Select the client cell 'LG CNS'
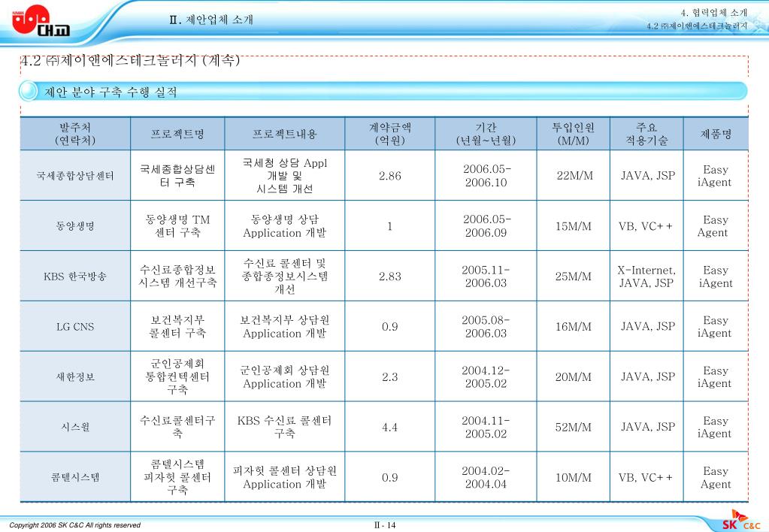The height and width of the screenshot is (532, 769). [75, 327]
